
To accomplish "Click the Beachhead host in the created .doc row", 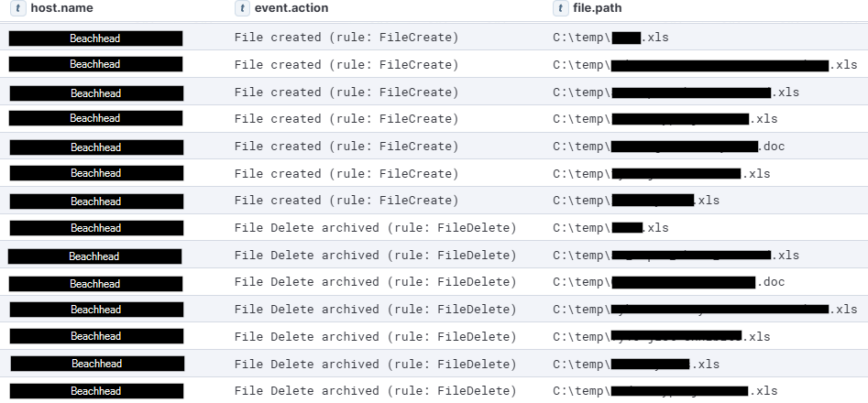I will 96,147.
